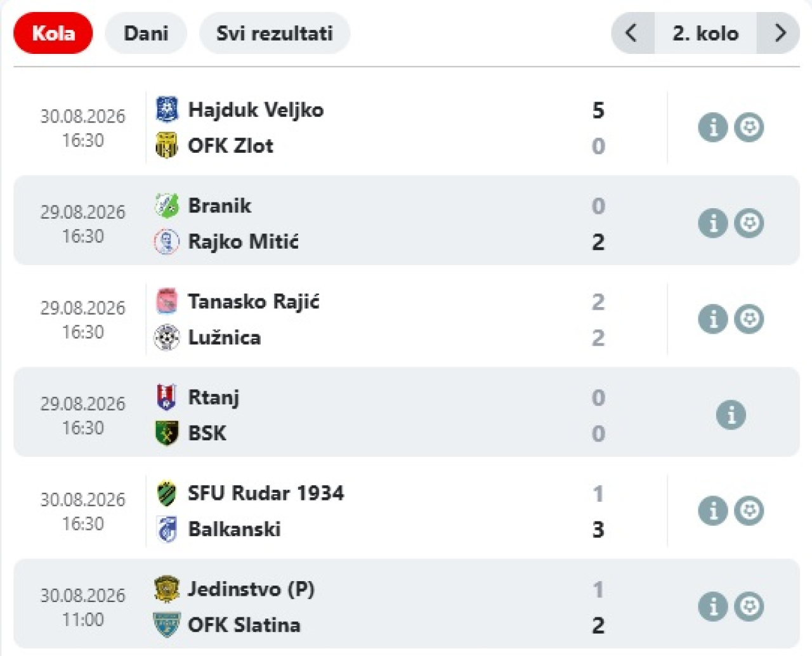The width and height of the screenshot is (812, 656).
Task: Click OFK Zlot team name
Action: (x=231, y=146)
